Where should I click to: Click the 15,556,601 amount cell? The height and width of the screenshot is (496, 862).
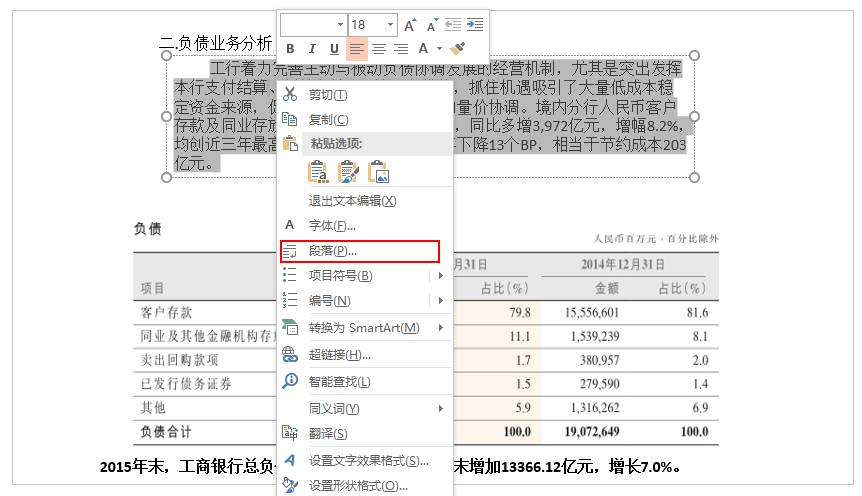click(592, 313)
